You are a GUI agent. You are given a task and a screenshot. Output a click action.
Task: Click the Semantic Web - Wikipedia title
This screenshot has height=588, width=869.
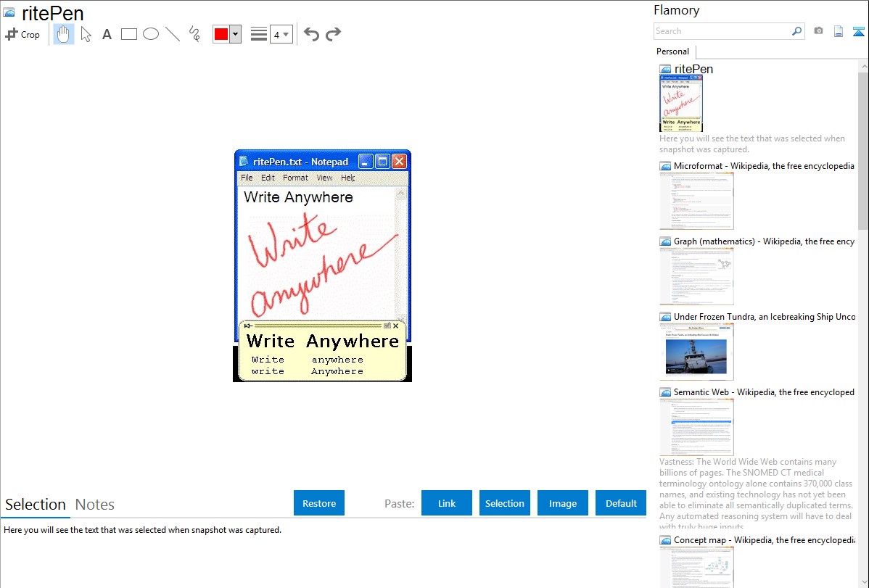click(x=764, y=392)
